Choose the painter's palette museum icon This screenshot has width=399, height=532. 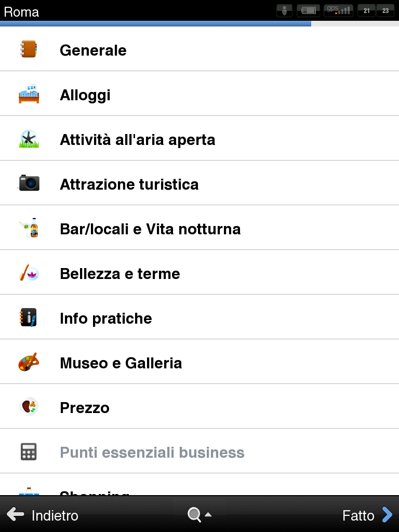click(29, 362)
